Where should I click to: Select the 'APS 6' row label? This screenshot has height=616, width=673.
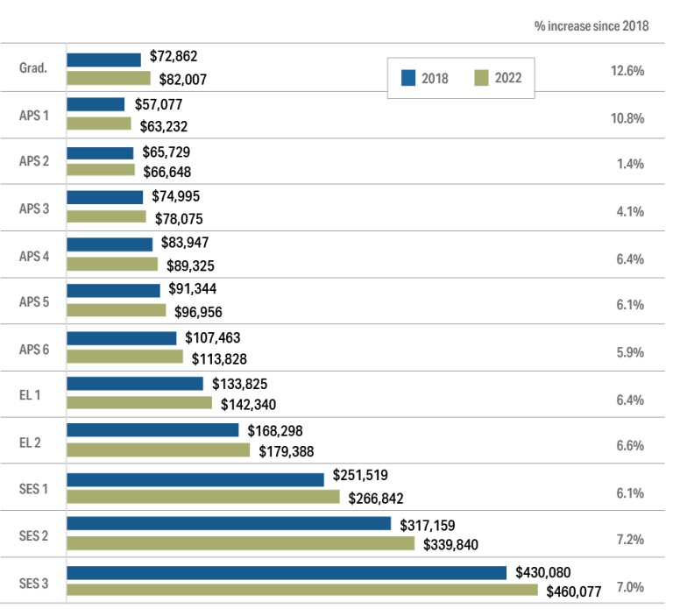pos(34,350)
